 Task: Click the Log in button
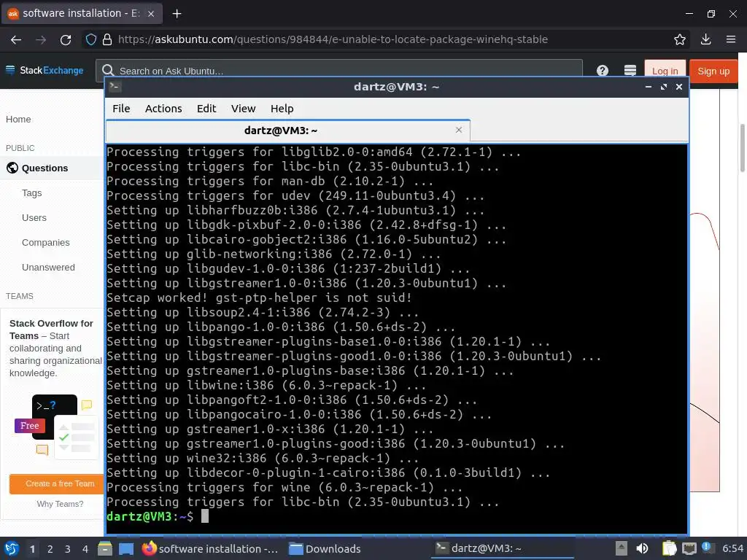(x=665, y=71)
